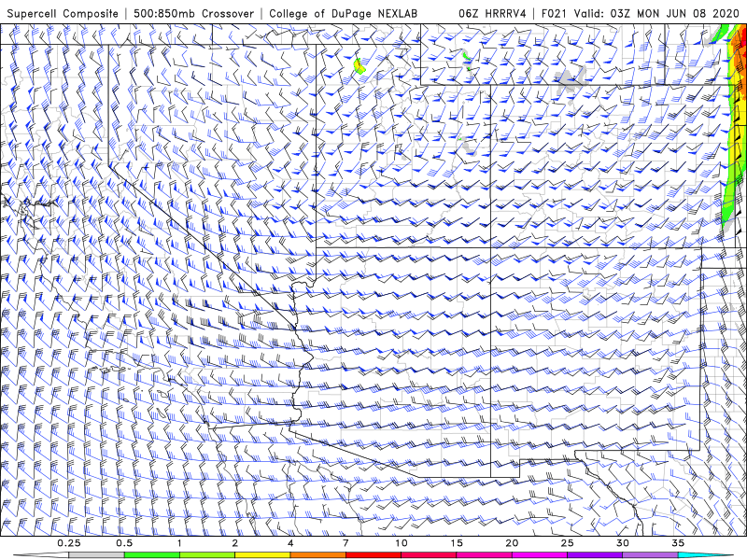The image size is (747, 560).
Task: Click the light green 1–2 color bar segment
Action: pos(207,555)
